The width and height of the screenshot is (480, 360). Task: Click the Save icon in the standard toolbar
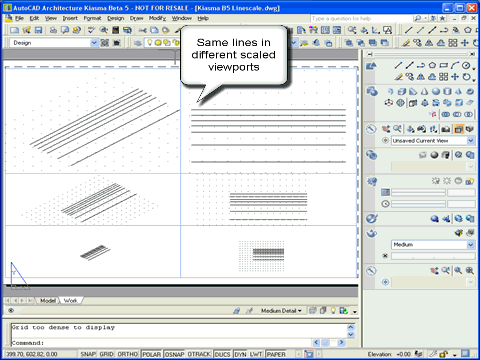(38, 30)
